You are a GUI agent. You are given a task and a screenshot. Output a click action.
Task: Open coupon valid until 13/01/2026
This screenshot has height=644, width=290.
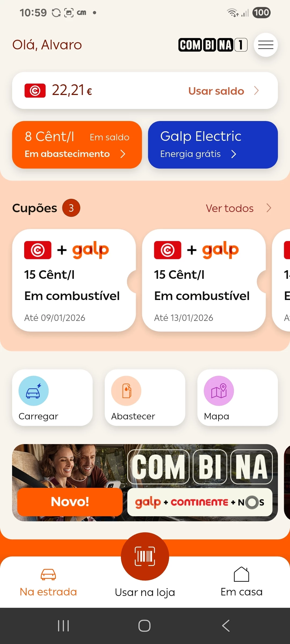[204, 280]
